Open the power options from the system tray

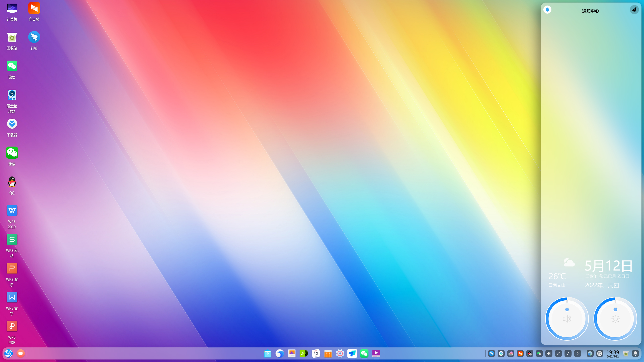point(600,353)
